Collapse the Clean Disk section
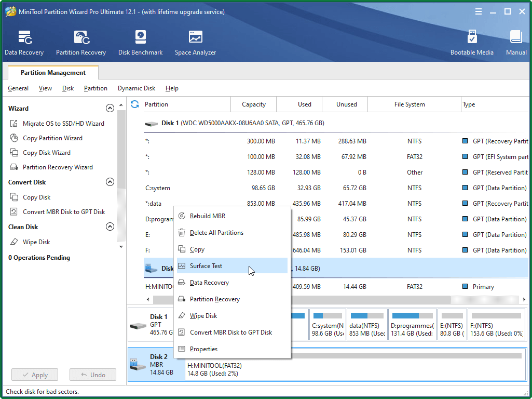 point(110,227)
